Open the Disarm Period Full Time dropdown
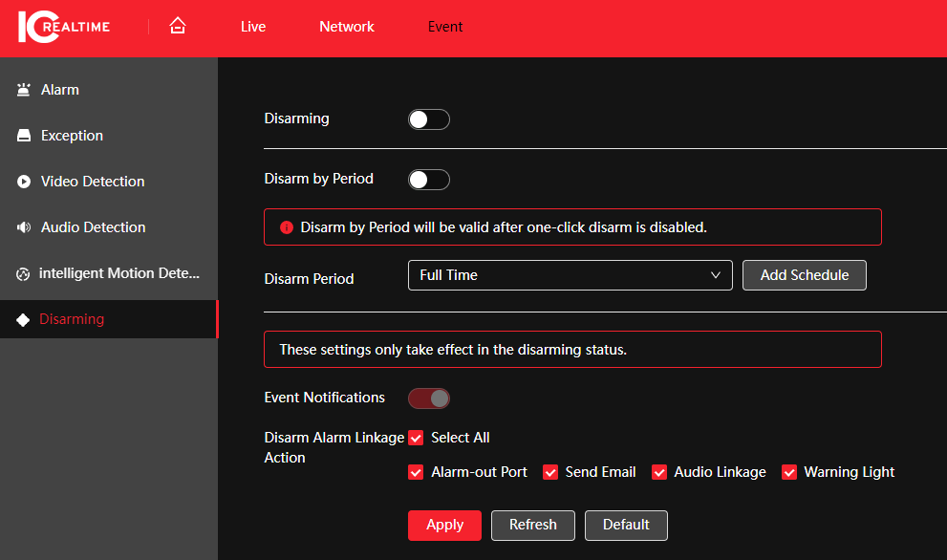Viewport: 947px width, 560px height. point(570,275)
